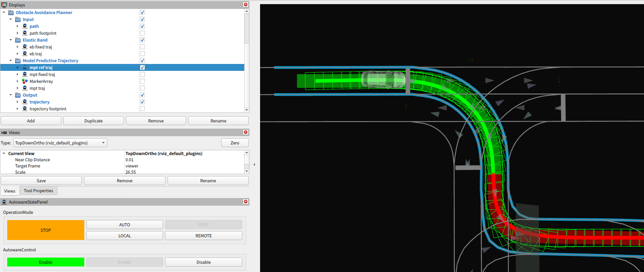Switch to the Tool Properties tab
Screen dimensions: 644x272
tap(39, 191)
